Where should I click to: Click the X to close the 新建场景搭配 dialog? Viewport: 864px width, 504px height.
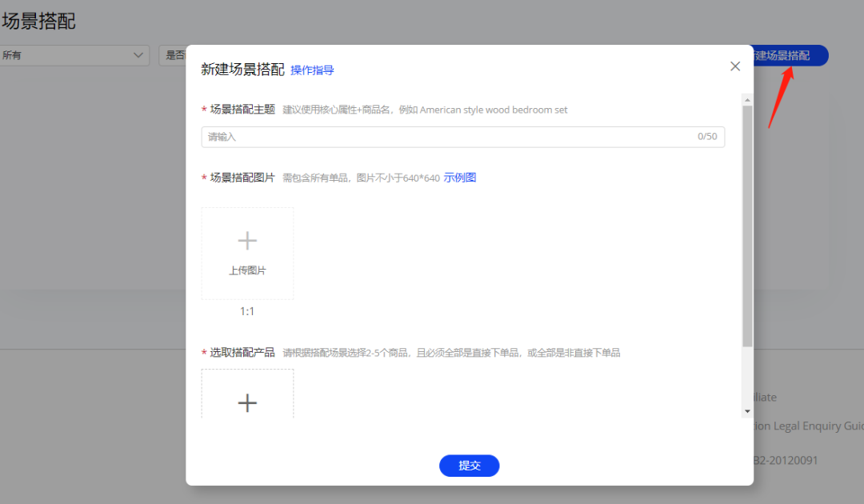(734, 66)
